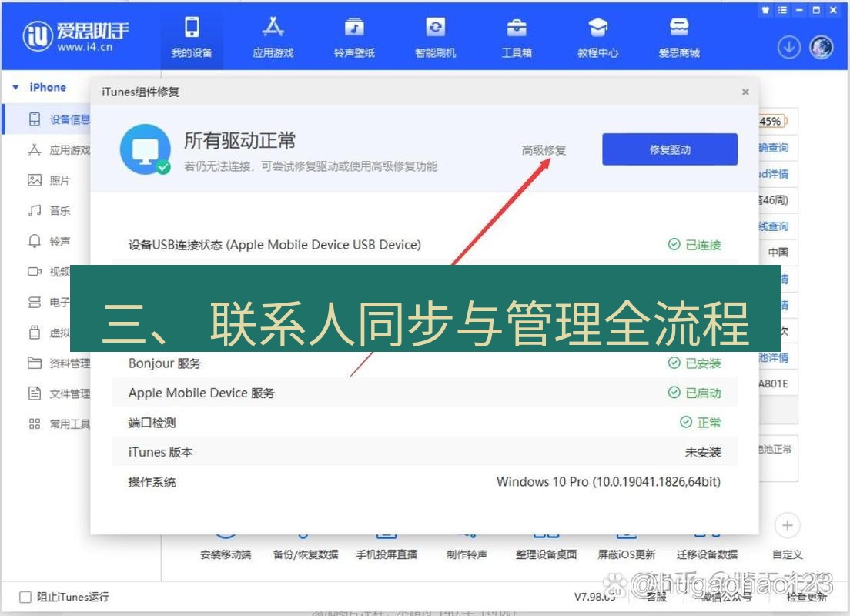Click the battery 45% indicator
The height and width of the screenshot is (616, 850).
(x=772, y=122)
